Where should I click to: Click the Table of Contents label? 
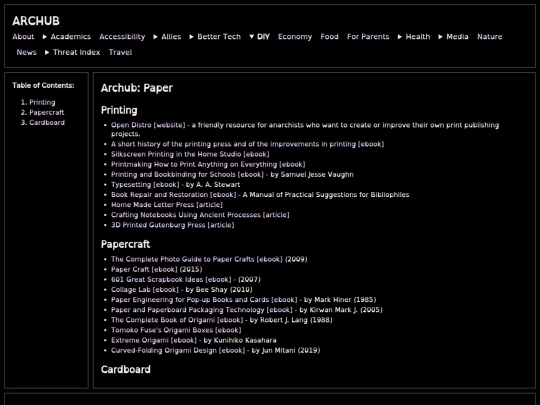coord(43,85)
